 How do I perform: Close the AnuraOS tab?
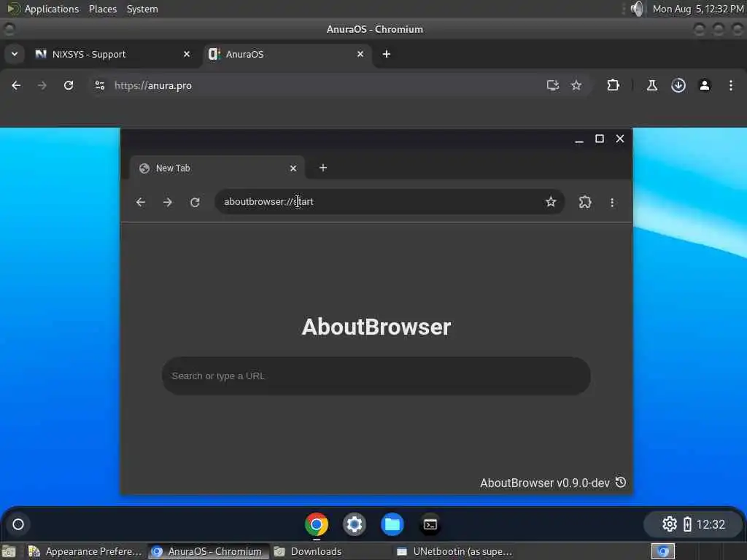click(360, 54)
